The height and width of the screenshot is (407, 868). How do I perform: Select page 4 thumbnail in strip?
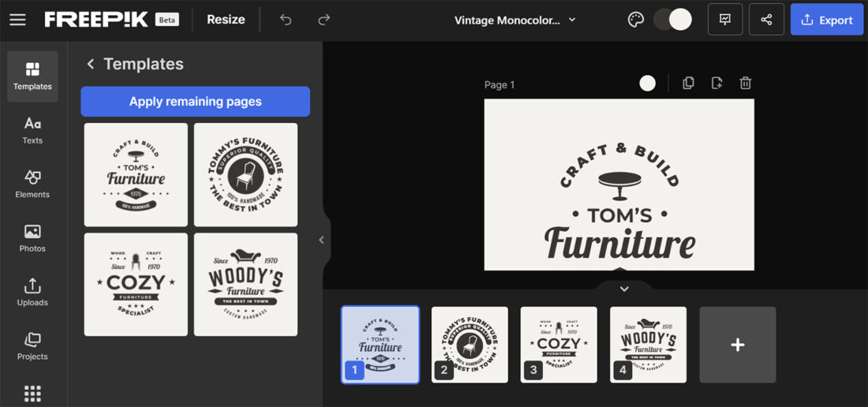coord(648,345)
